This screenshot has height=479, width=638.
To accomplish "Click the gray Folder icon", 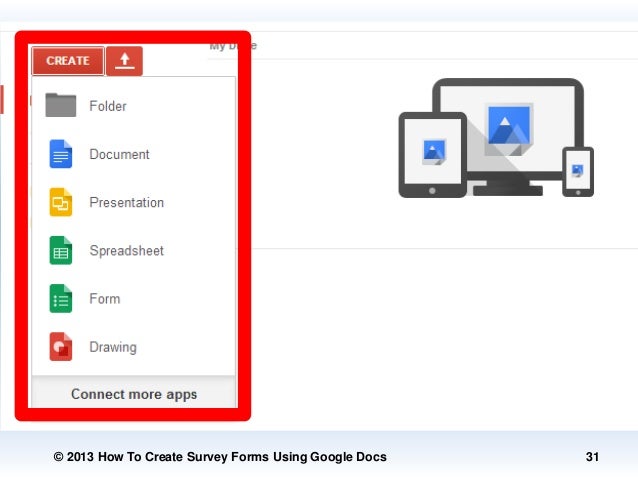I will 61,105.
